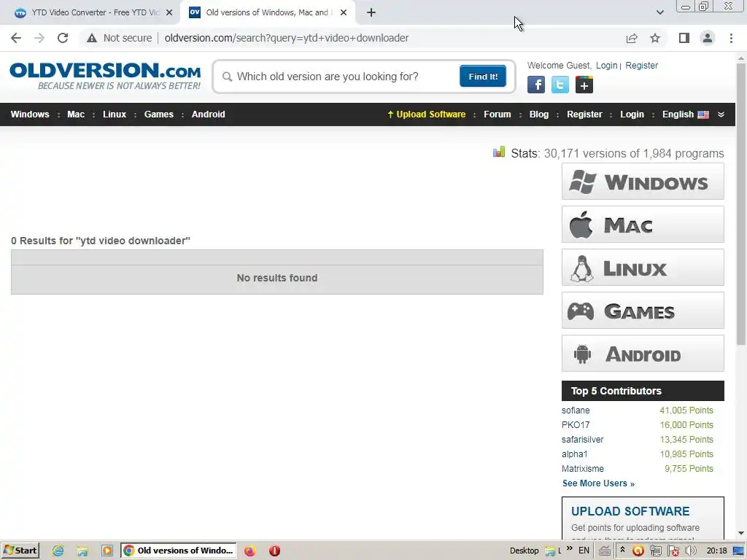Show hidden system tray icons

tap(622, 550)
